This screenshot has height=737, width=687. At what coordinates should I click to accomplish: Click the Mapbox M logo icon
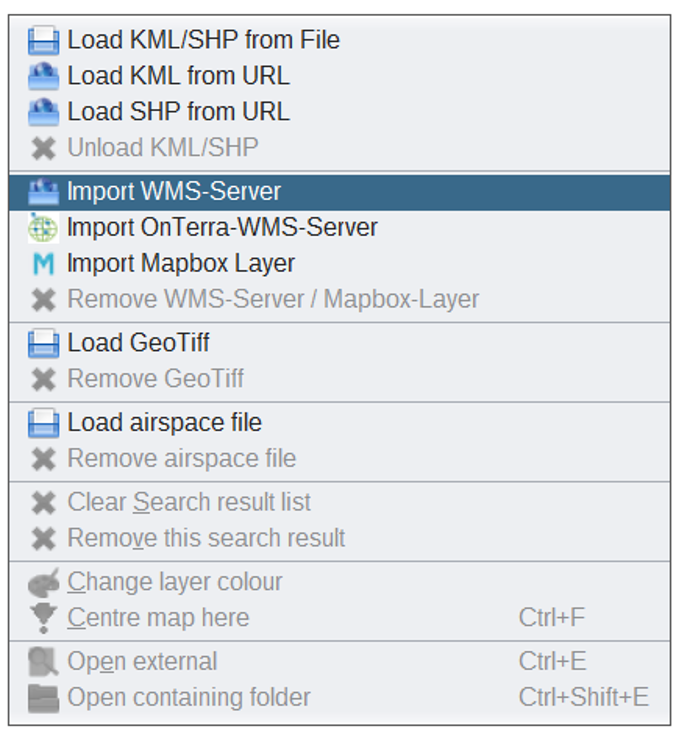(43, 264)
